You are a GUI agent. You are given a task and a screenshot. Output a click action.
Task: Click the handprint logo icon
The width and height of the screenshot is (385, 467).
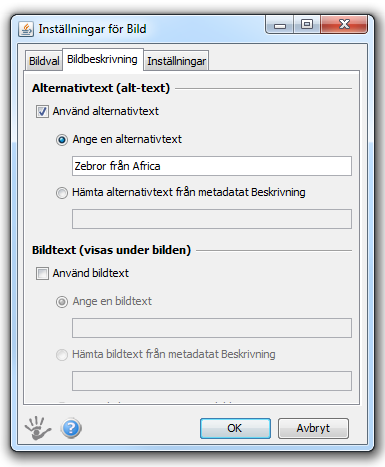coord(38,428)
